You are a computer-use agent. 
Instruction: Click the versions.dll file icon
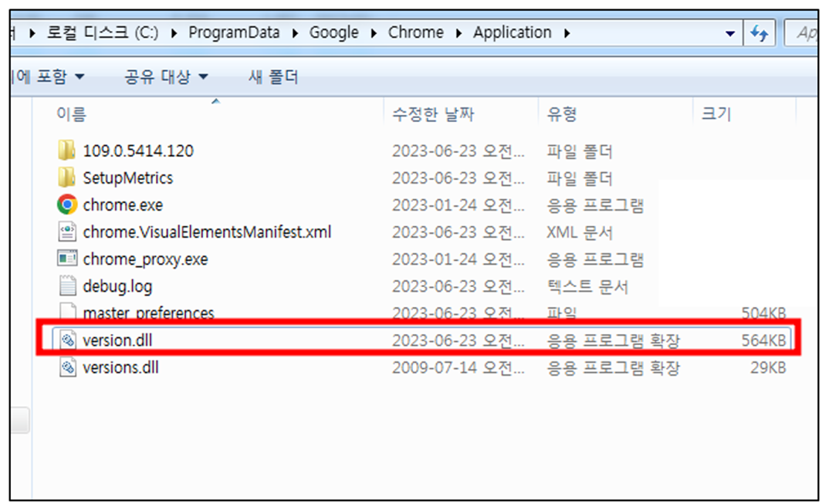click(x=67, y=367)
